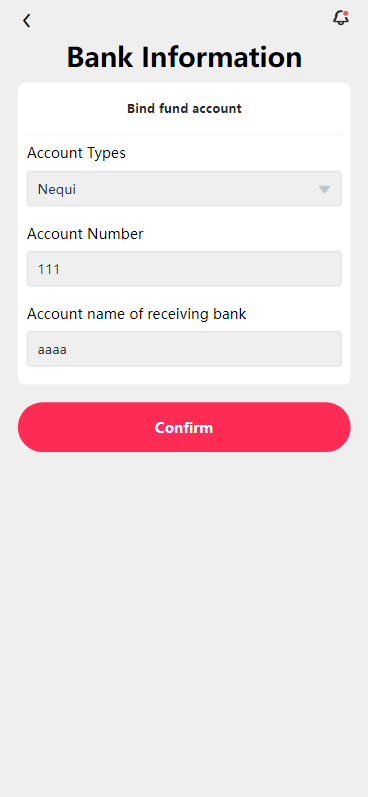The width and height of the screenshot is (368, 797).
Task: Click the Account Types label
Action: pos(76,153)
